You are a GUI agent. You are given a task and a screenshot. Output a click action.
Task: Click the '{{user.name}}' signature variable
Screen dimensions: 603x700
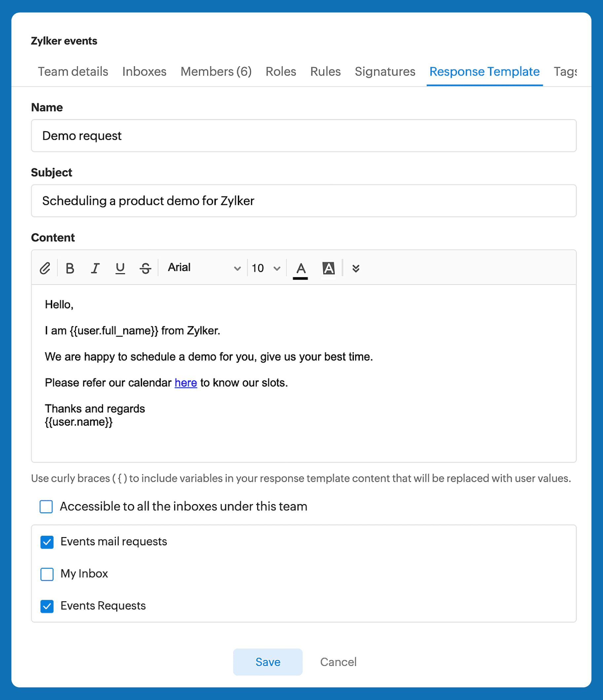click(x=79, y=422)
